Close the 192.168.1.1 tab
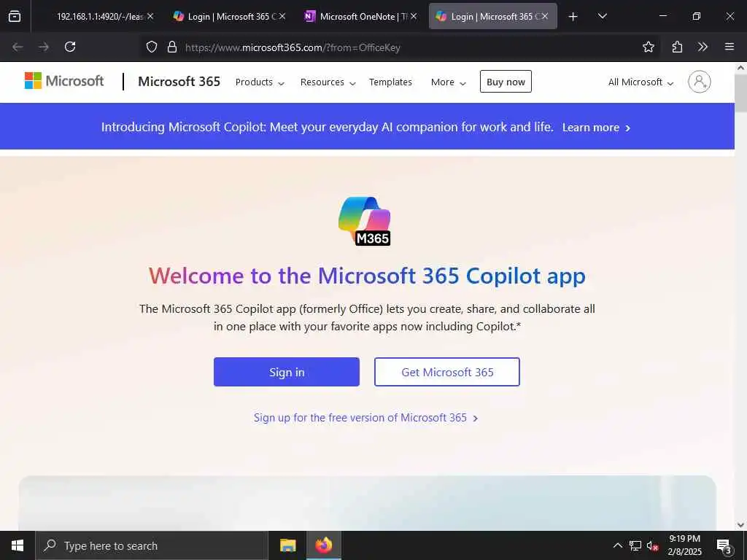 (150, 16)
